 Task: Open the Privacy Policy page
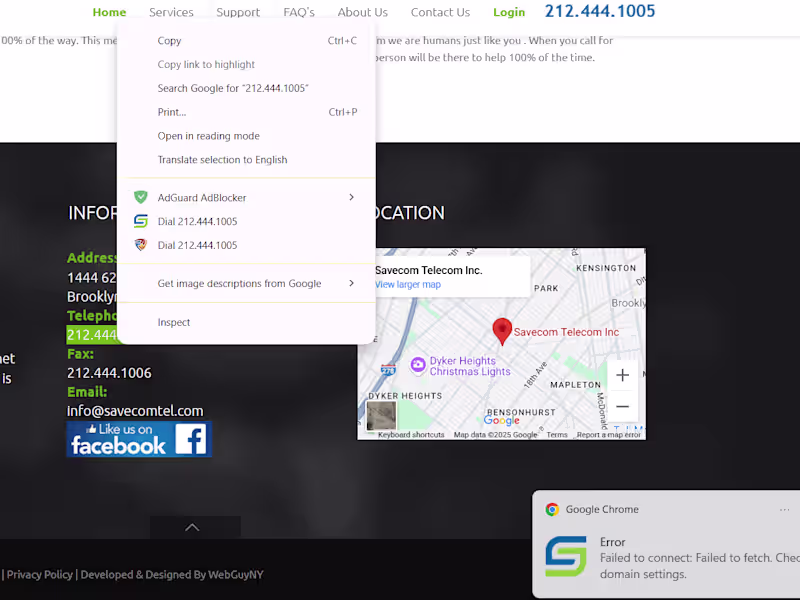coord(39,574)
